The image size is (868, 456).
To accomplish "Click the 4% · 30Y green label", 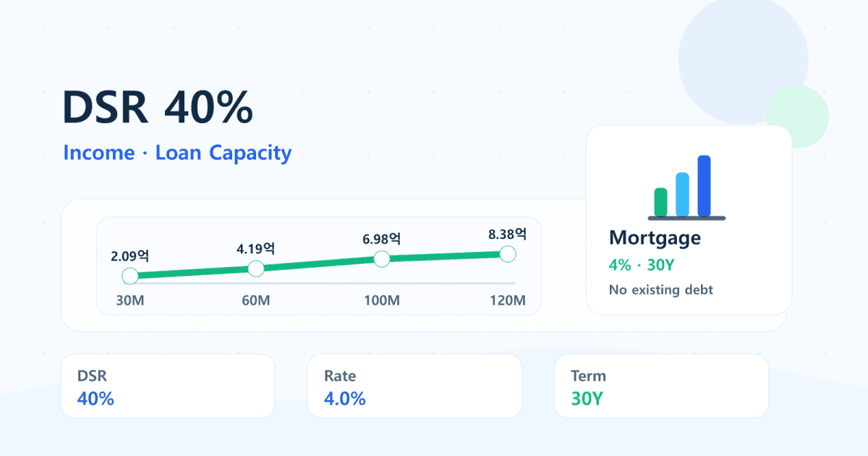I will tap(642, 265).
